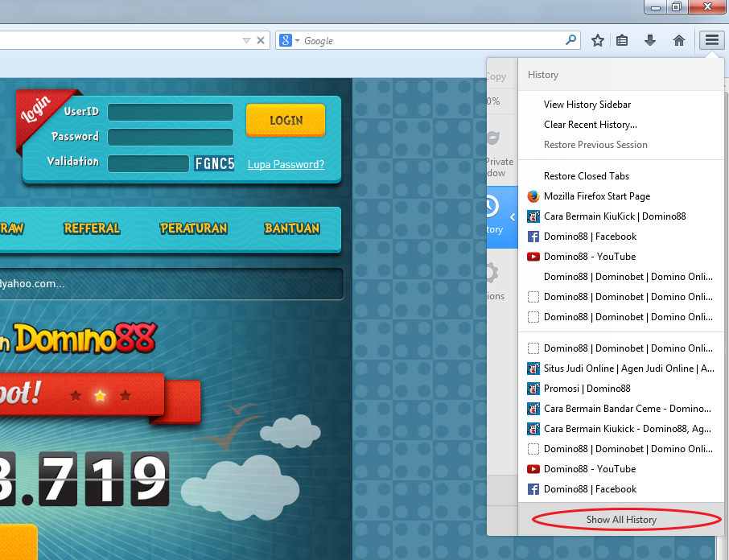Click the Options gear icon
This screenshot has height=560, width=729.
pos(492,273)
